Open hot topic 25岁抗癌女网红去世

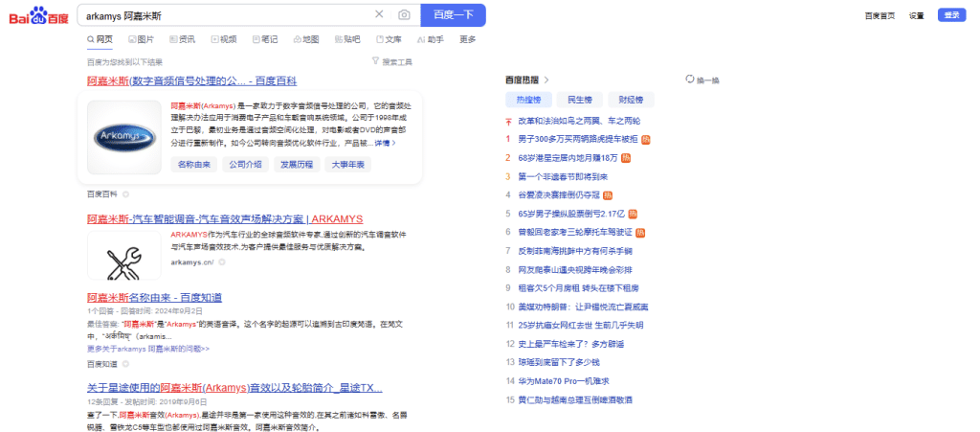point(581,325)
